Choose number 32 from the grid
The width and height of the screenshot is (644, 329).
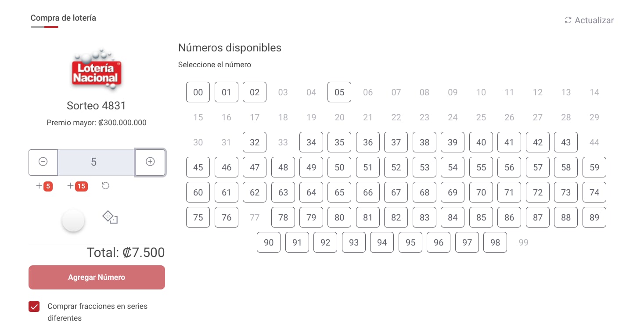coord(255,142)
